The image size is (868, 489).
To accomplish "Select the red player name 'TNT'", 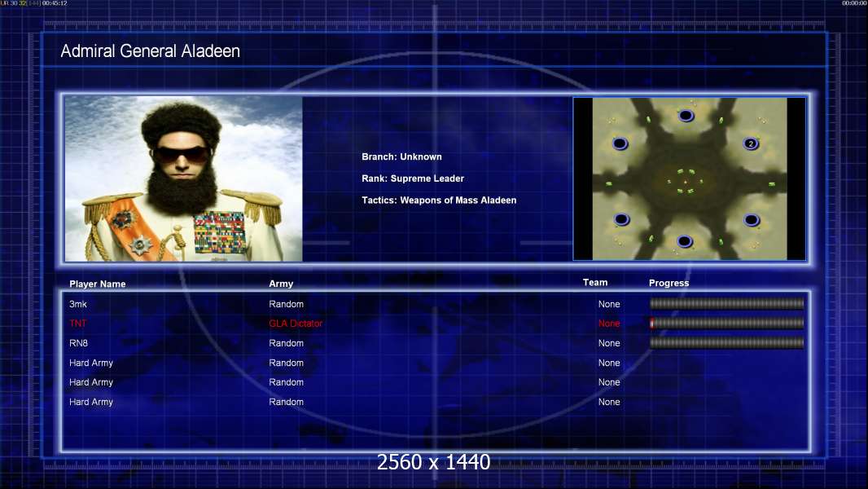I will pos(78,324).
